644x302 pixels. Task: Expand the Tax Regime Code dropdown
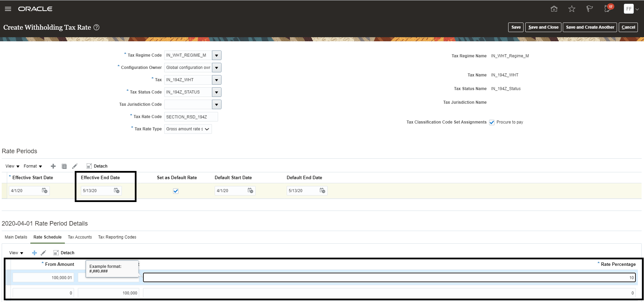click(x=217, y=55)
